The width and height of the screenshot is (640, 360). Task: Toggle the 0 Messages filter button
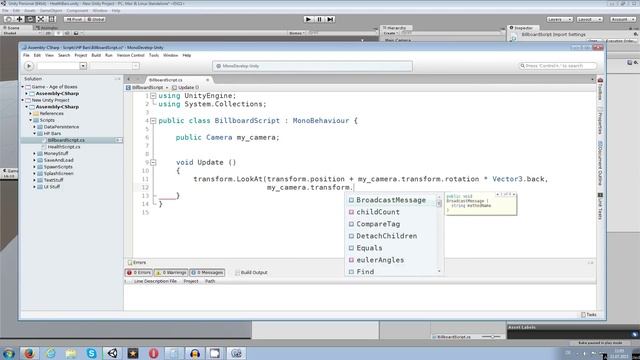point(207,272)
